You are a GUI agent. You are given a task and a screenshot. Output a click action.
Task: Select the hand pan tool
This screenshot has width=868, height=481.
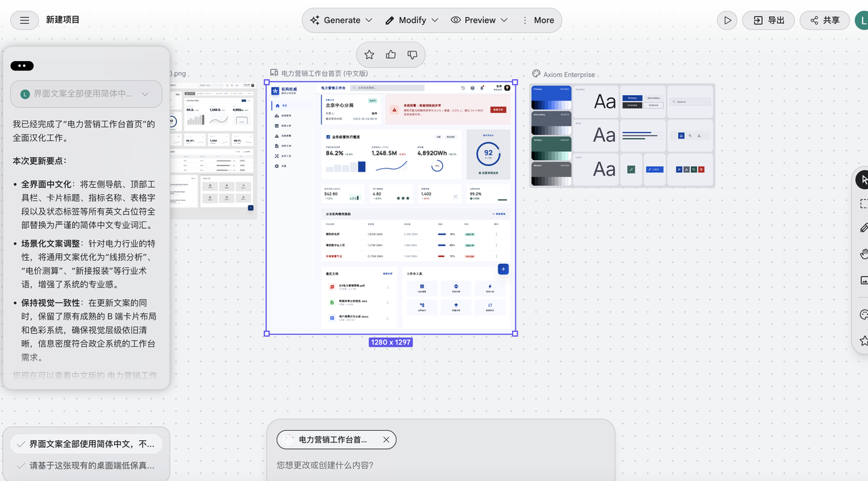pos(863,254)
